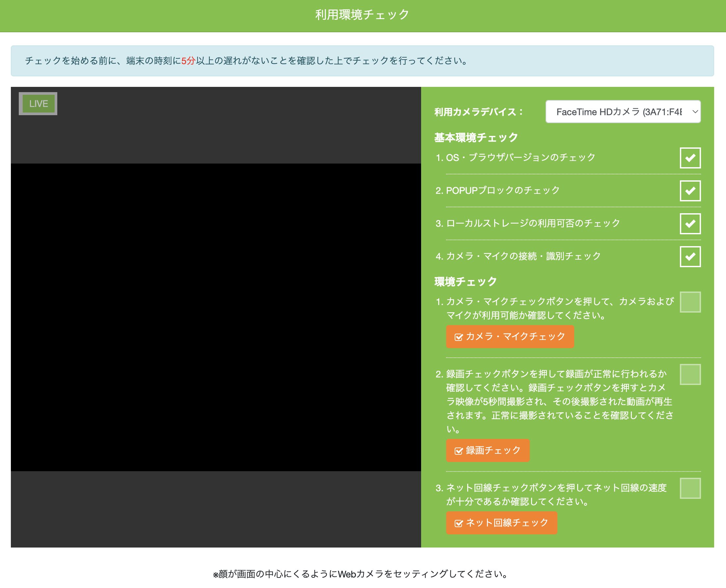Open the FaceTime HDカメラ device dropdown

click(619, 112)
